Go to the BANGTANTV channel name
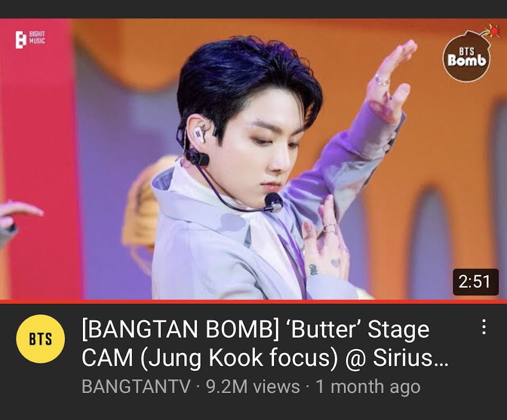Screen dimensions: 507x420 coord(136,387)
